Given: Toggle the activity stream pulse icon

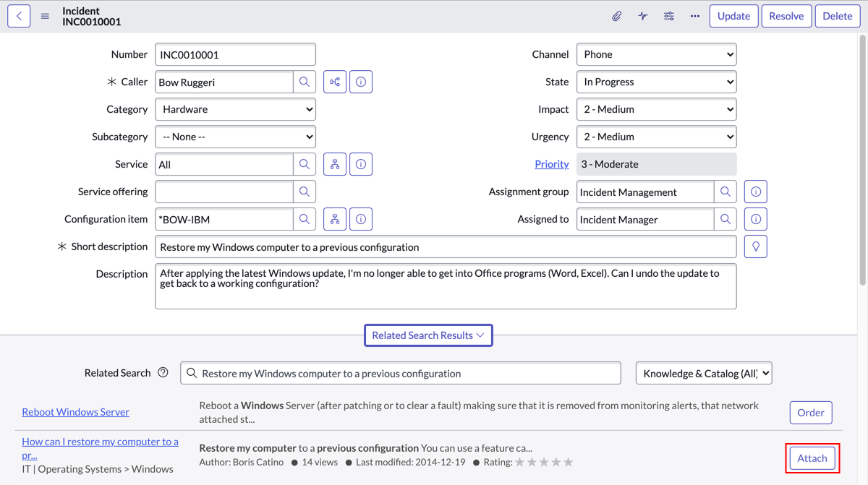Looking at the screenshot, I should (643, 16).
